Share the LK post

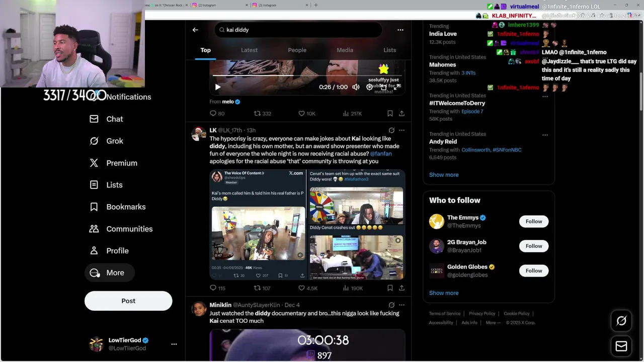coord(401,288)
